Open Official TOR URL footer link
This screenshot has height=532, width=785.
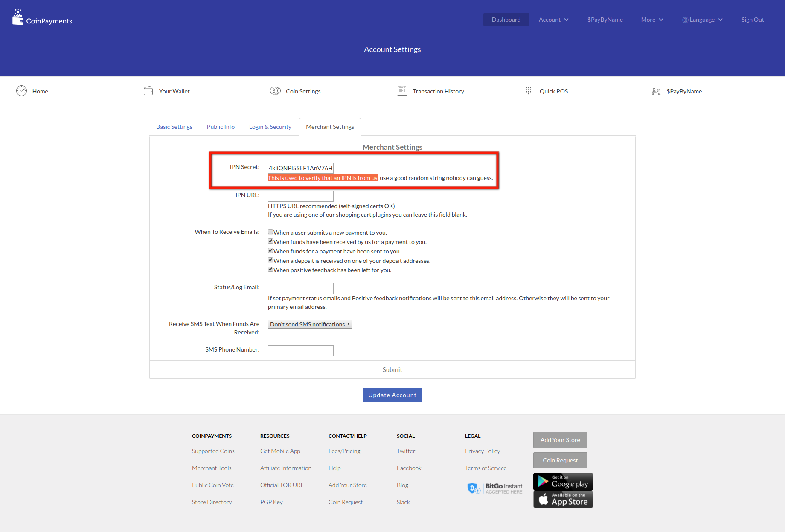282,485
